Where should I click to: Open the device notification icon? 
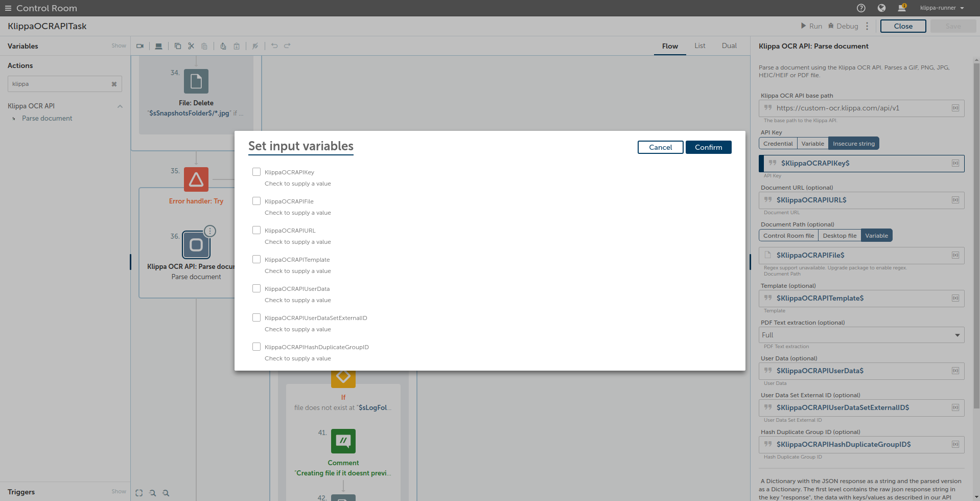pyautogui.click(x=902, y=8)
